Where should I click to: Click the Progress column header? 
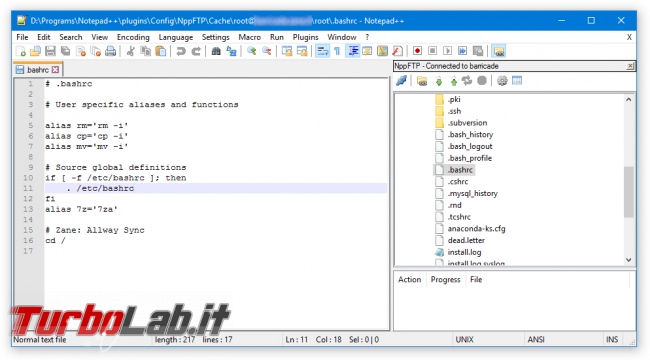[x=445, y=280]
